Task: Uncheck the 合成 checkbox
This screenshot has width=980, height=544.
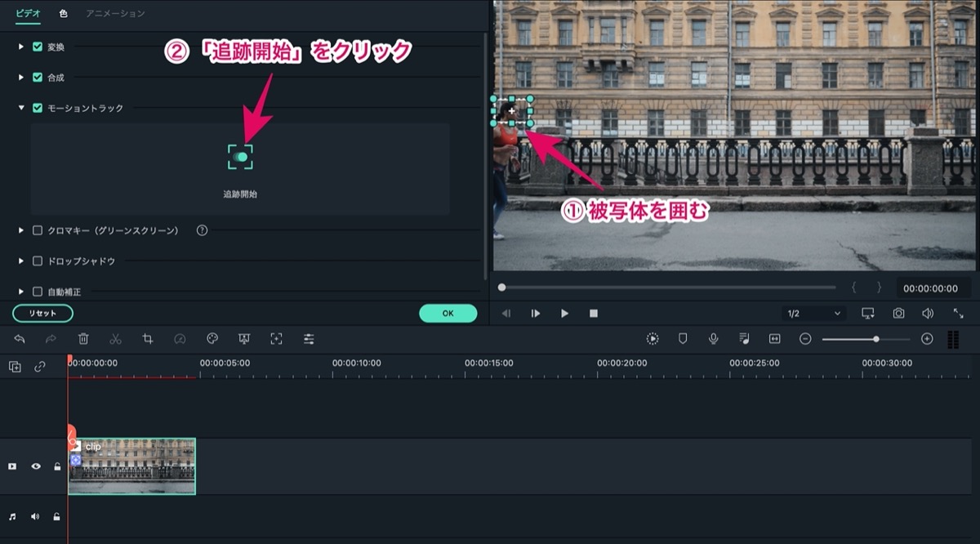Action: (x=38, y=78)
